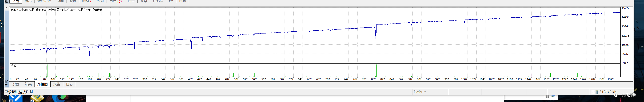Click the list view icon in background window
This screenshot has width=644, height=102.
(x=547, y=96)
